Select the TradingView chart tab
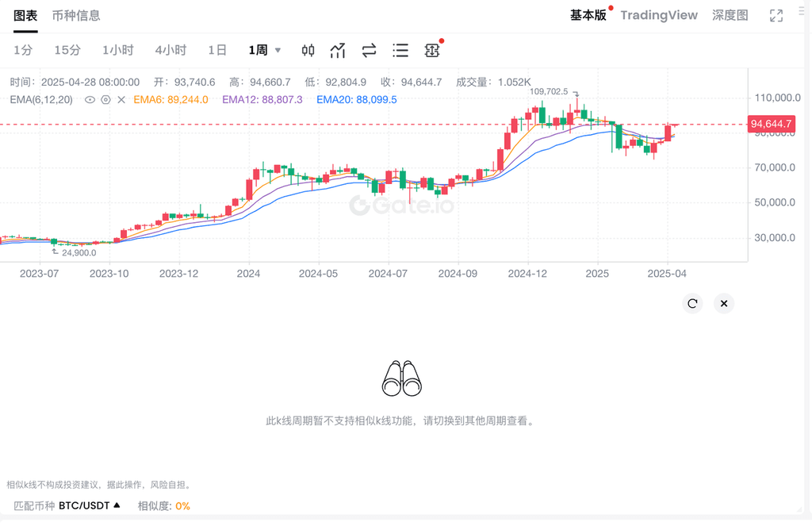Viewport: 812px width, 526px height. [x=658, y=15]
